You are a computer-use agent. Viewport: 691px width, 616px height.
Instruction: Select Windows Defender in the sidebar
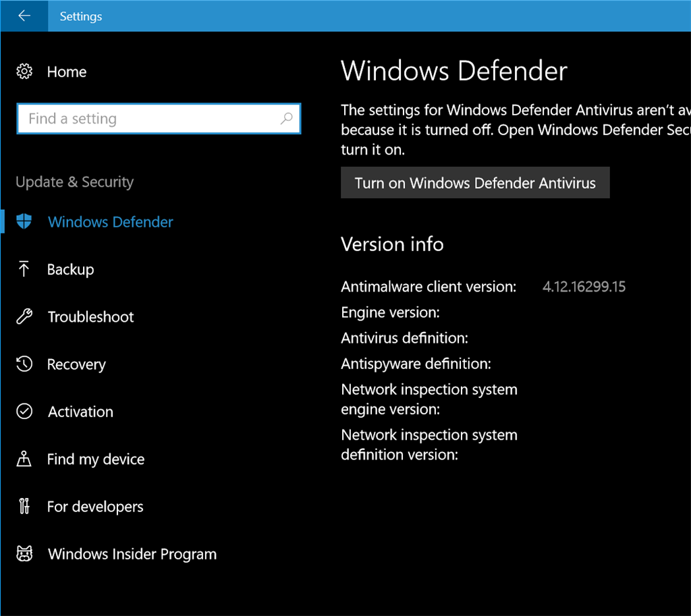click(110, 221)
